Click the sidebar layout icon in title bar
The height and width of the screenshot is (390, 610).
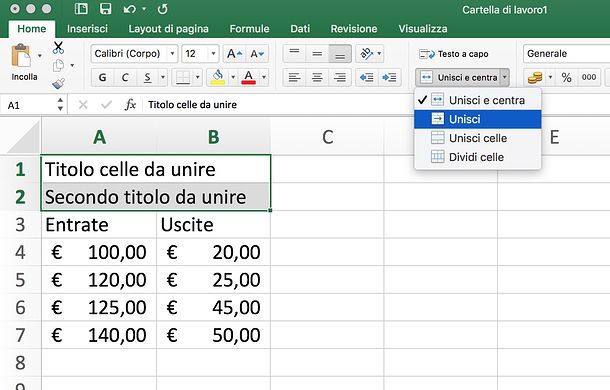click(x=81, y=9)
